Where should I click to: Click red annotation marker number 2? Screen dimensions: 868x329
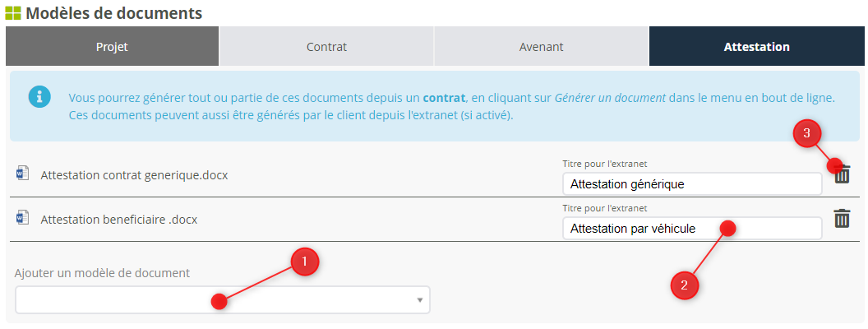684,285
